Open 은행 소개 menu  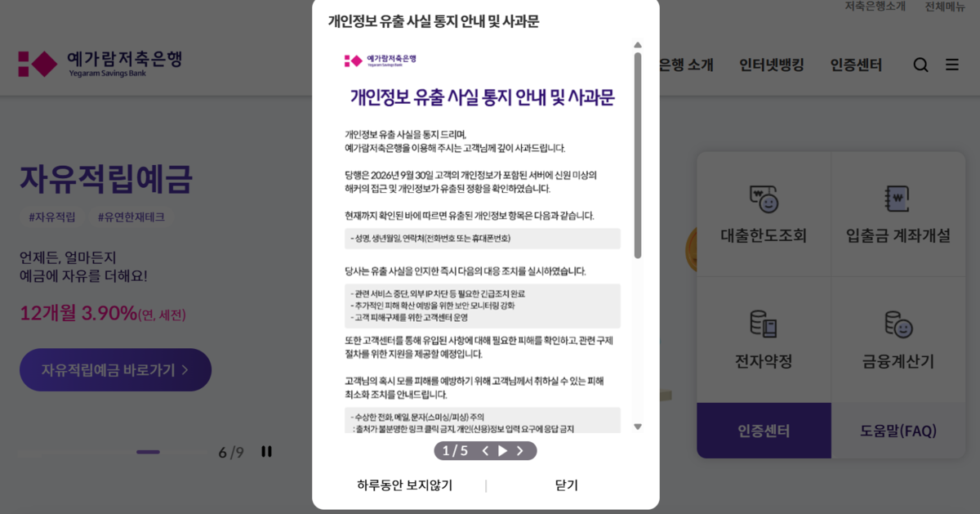[686, 65]
